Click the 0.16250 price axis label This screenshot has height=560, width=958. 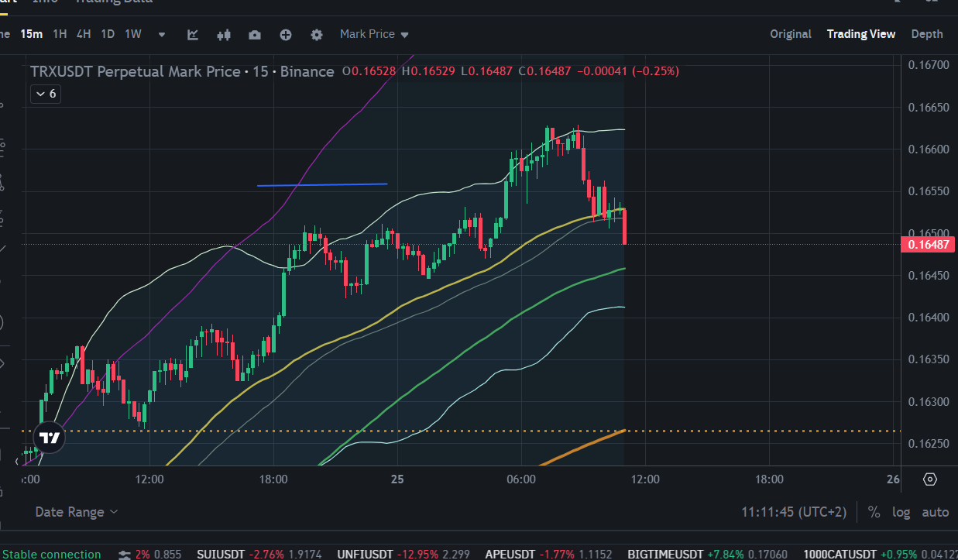point(928,444)
